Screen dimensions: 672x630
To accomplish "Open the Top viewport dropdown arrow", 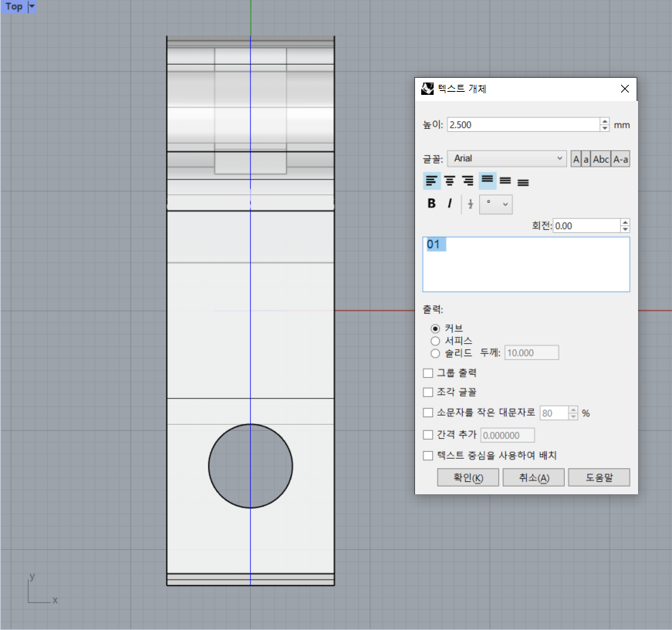I will 31,6.
